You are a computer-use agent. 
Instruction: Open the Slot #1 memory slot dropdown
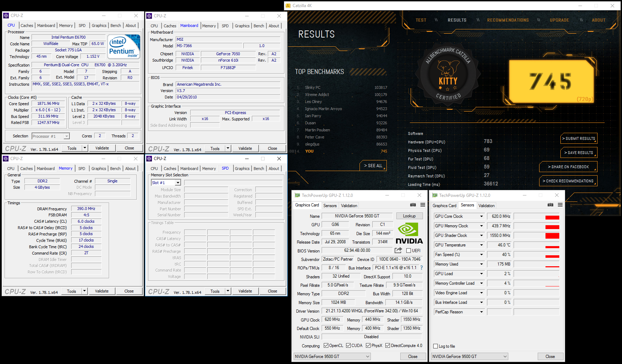point(178,183)
